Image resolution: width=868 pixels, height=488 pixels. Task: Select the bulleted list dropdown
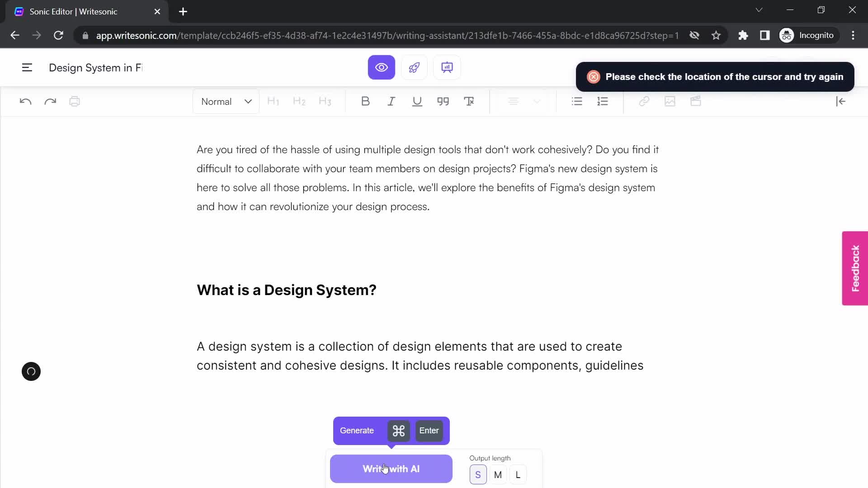tap(577, 101)
